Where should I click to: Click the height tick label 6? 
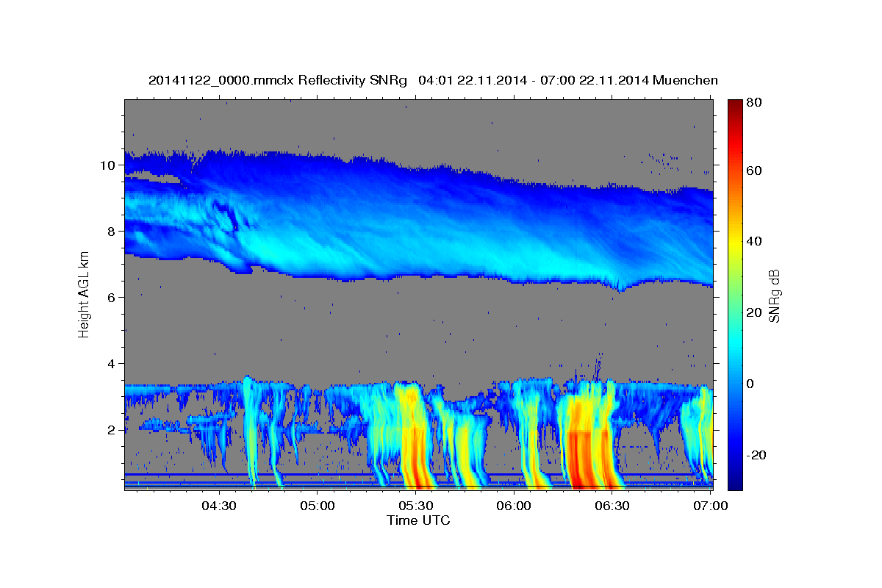[112, 298]
